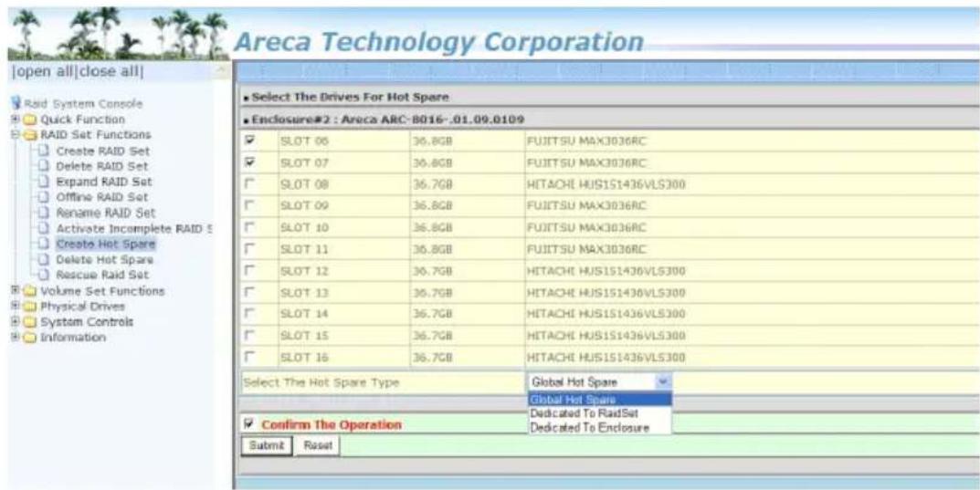Open the Expand RAID Set page
The image size is (980, 490).
(104, 182)
